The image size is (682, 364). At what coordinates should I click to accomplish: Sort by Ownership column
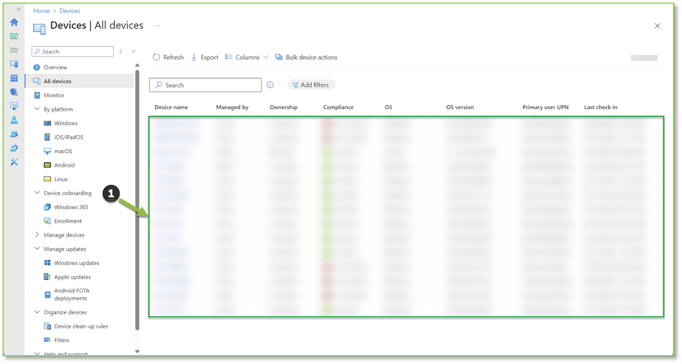click(x=283, y=107)
